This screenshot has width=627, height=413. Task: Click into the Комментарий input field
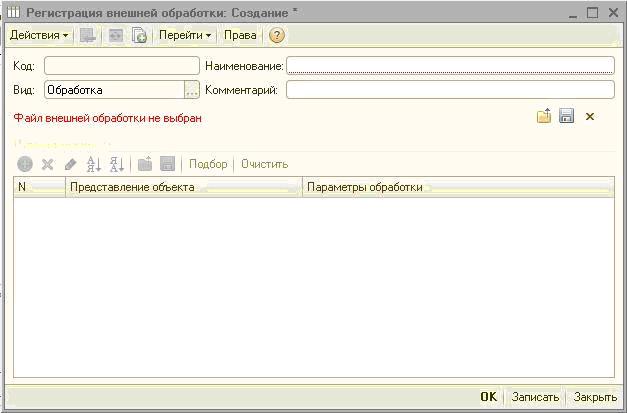[449, 90]
